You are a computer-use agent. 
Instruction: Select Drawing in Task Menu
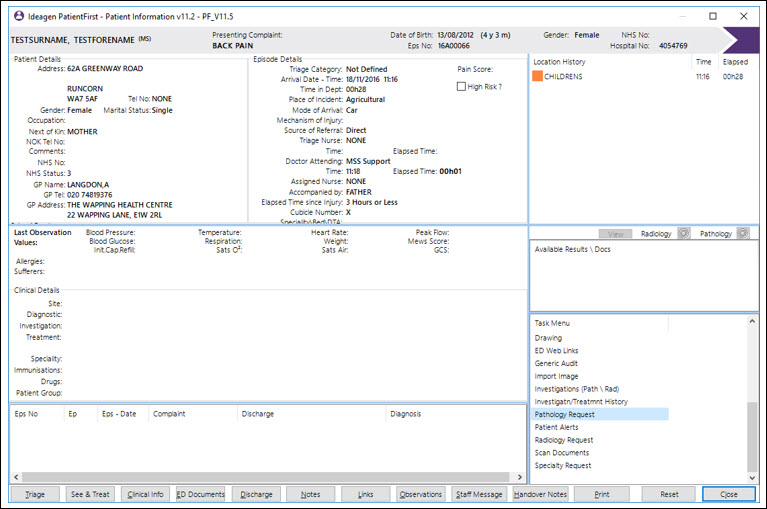tap(548, 338)
